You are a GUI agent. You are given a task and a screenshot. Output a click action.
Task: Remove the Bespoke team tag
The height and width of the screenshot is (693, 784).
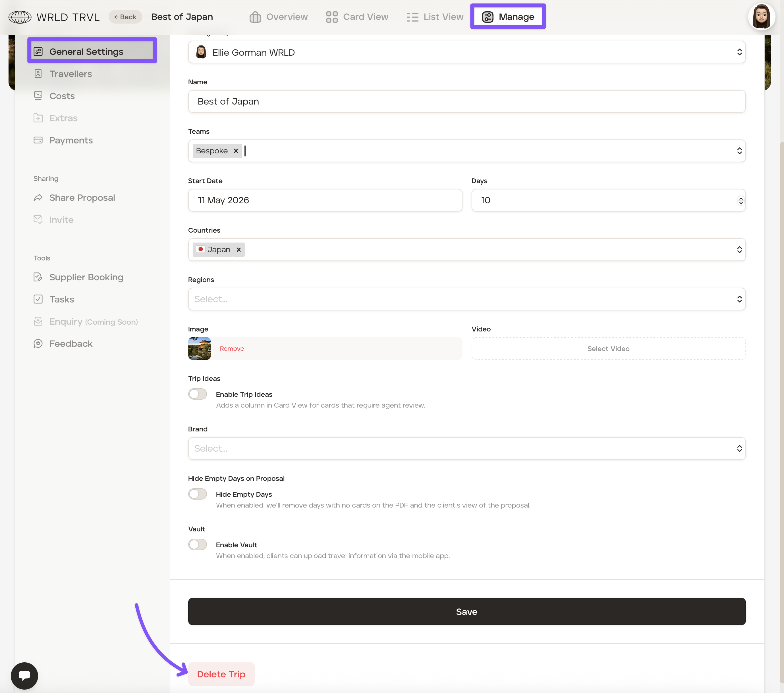click(236, 151)
